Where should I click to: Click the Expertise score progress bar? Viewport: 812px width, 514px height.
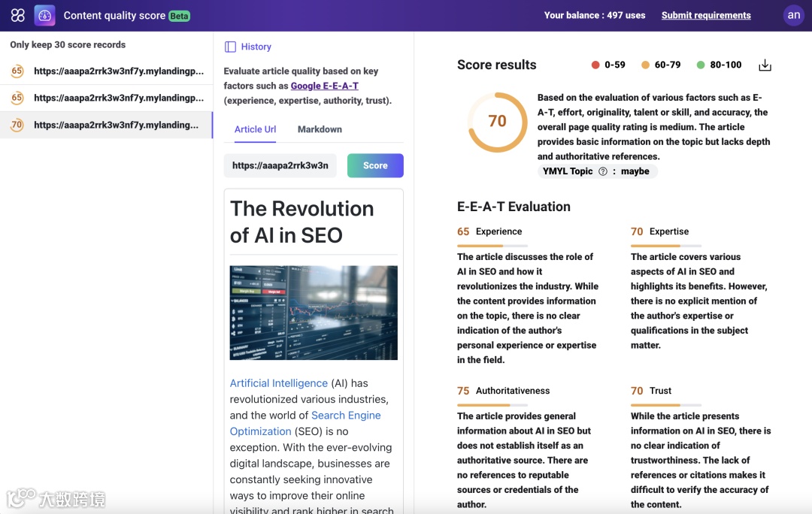click(666, 246)
